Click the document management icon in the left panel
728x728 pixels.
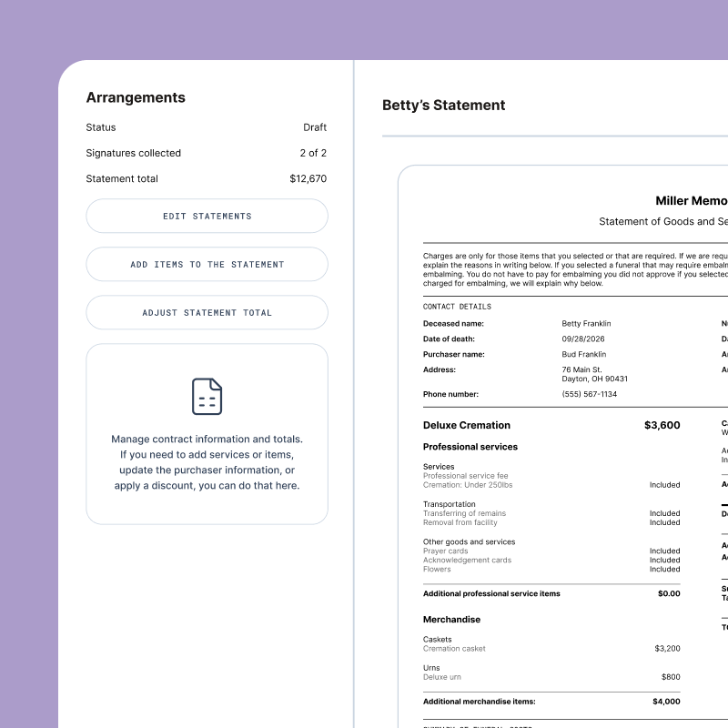207,396
